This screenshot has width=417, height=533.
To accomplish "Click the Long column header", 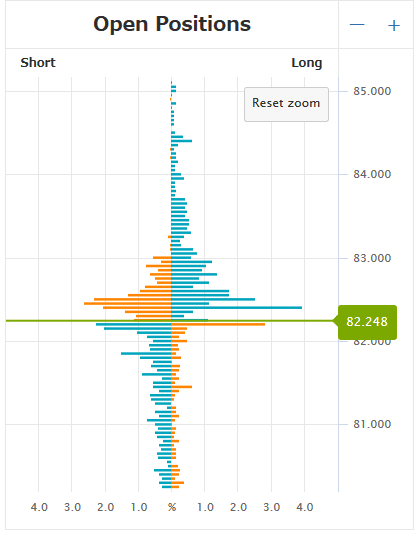I will coord(307,63).
